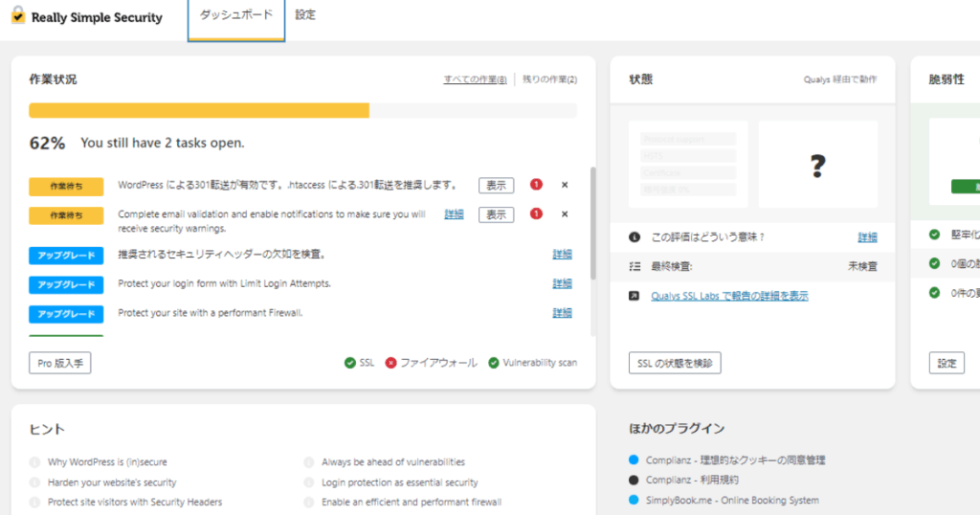Click the Really Simple Security padlock logo

[17, 16]
